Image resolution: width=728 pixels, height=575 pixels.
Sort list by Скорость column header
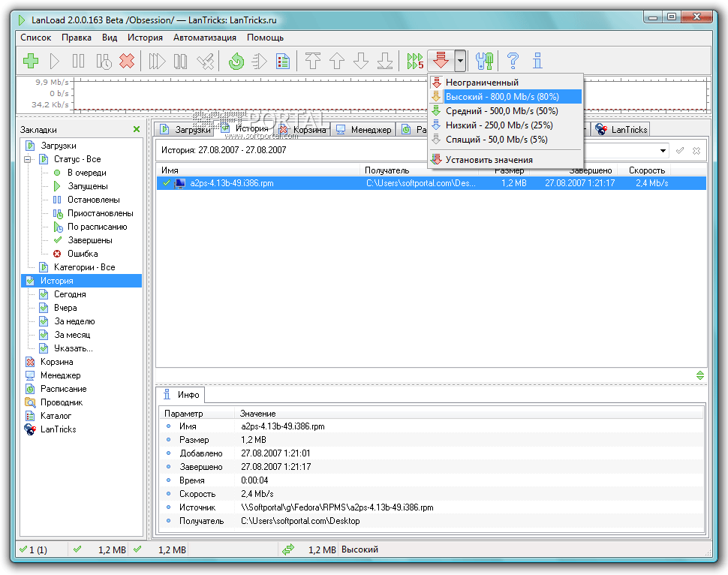pos(646,170)
